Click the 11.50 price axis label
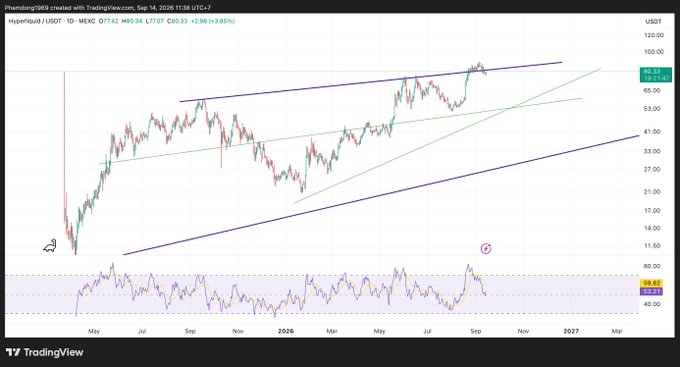The image size is (680, 367). click(652, 246)
